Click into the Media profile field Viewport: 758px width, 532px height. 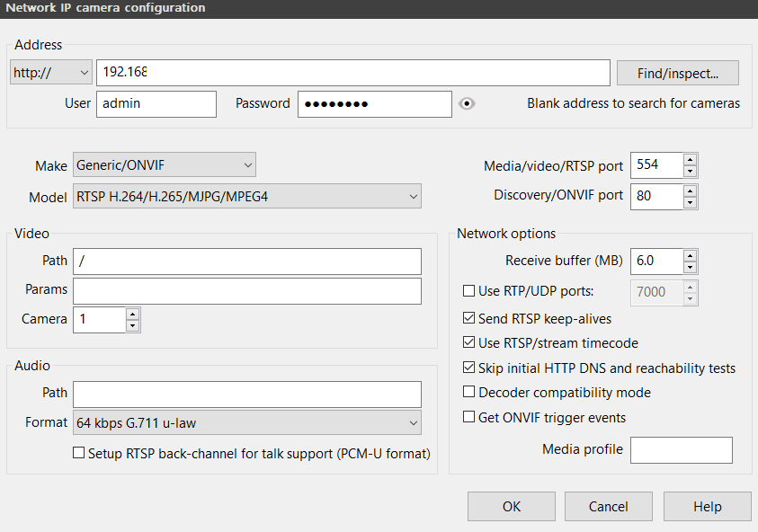(x=681, y=450)
